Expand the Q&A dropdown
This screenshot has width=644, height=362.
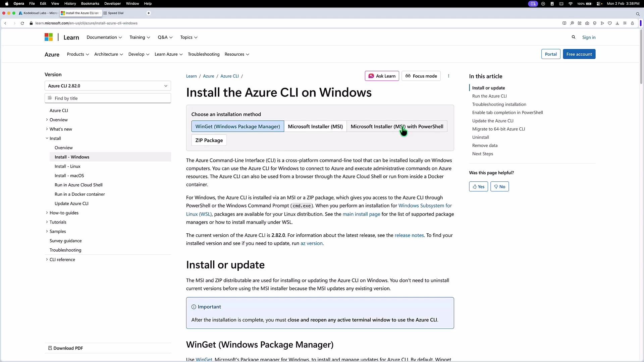(x=165, y=37)
